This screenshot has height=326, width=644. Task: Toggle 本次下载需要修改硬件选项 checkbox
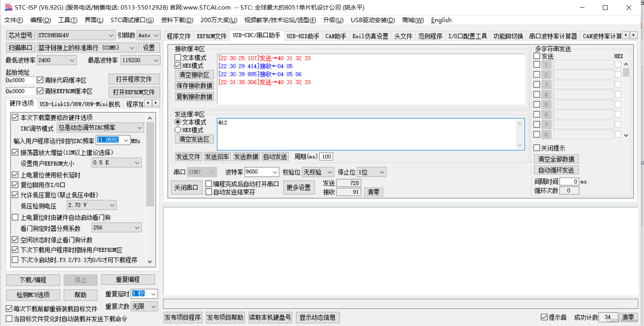click(15, 117)
